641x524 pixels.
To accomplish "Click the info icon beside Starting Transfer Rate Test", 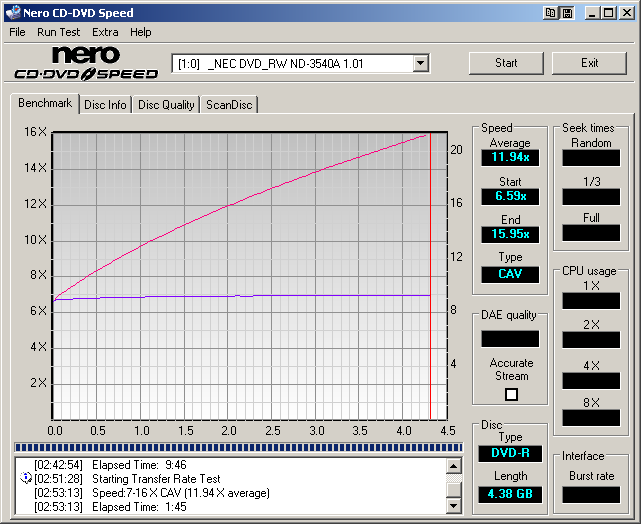I will pyautogui.click(x=25, y=477).
